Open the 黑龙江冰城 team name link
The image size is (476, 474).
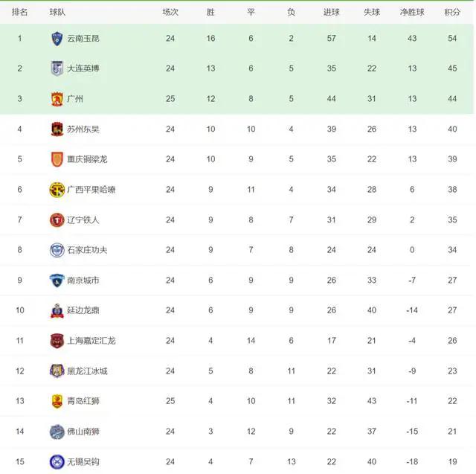click(x=87, y=371)
